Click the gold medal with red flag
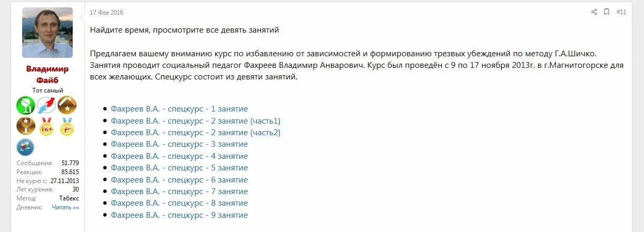644x232 pixels. [67, 127]
